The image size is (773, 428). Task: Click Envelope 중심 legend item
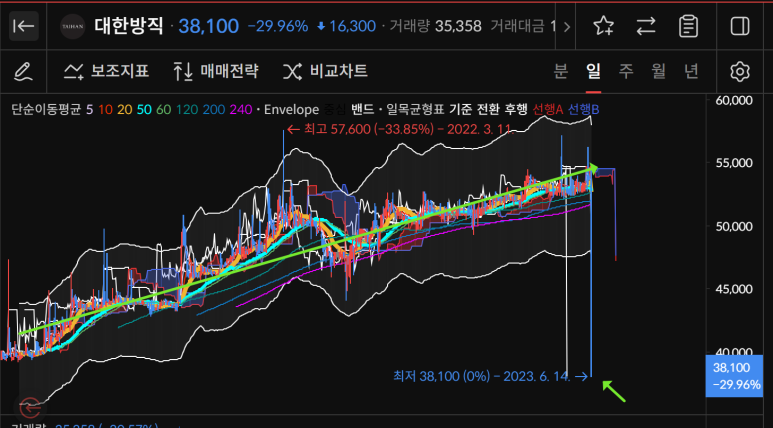pyautogui.click(x=334, y=109)
